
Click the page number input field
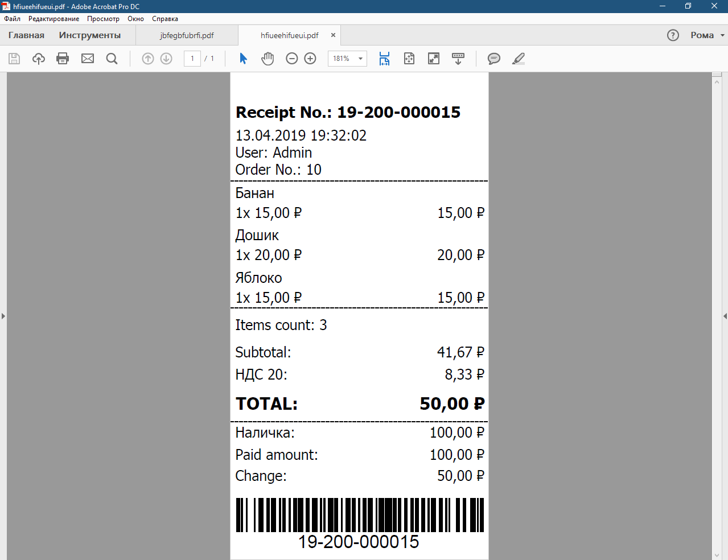coord(192,59)
